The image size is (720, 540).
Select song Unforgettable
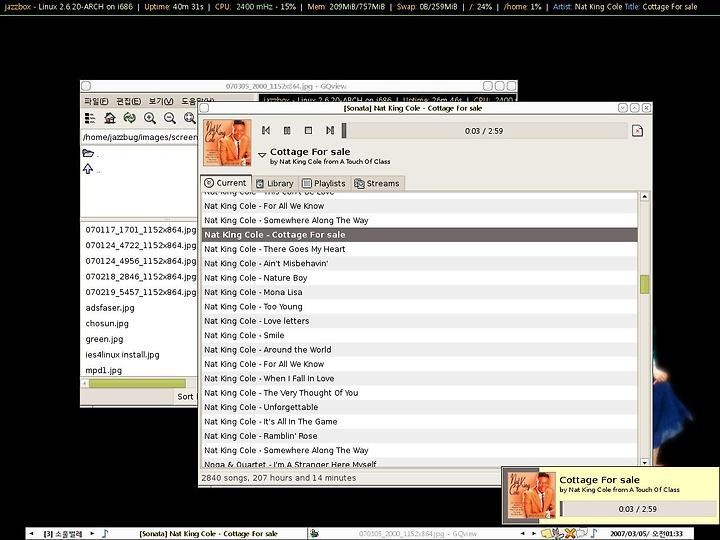point(419,407)
